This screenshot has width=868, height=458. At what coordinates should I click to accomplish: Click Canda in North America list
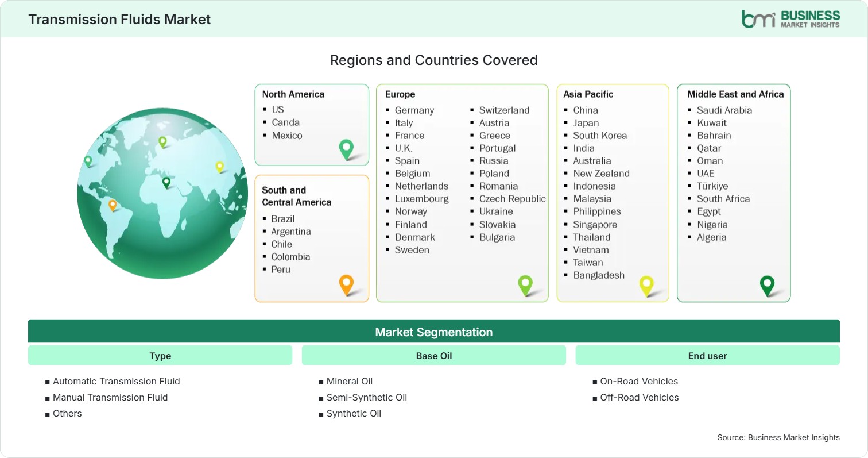point(286,122)
